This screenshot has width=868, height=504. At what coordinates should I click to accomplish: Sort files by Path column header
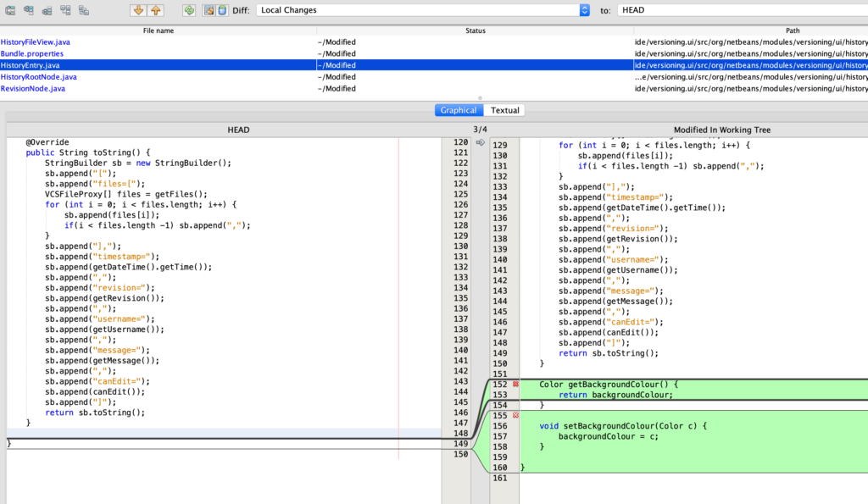[793, 30]
